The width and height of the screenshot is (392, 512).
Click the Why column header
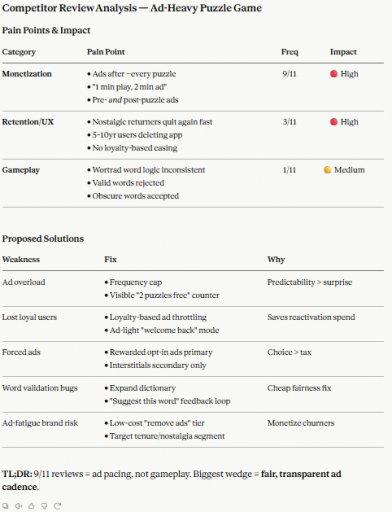coord(276,259)
